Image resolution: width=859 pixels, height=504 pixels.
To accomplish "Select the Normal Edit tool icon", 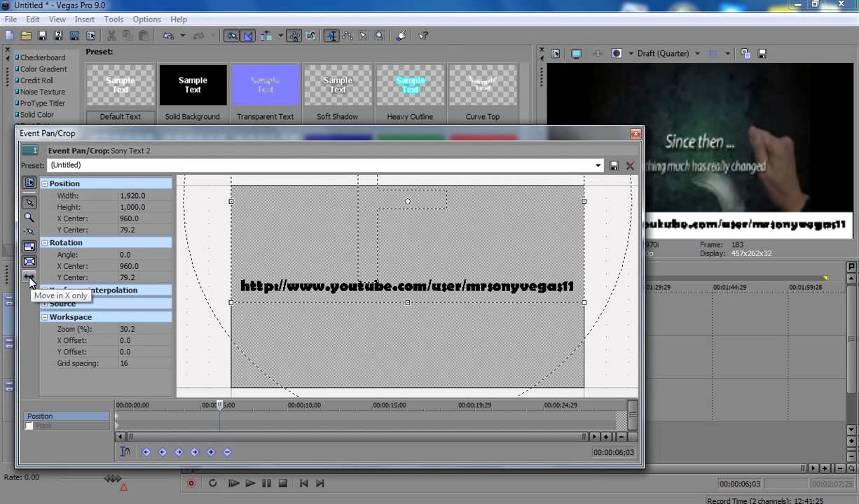I will click(x=332, y=36).
